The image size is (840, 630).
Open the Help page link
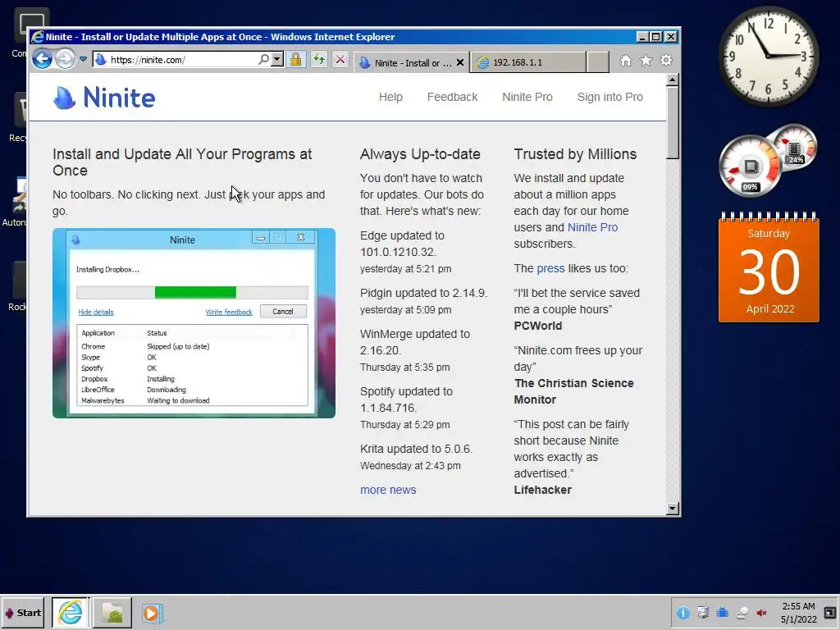[x=390, y=97]
